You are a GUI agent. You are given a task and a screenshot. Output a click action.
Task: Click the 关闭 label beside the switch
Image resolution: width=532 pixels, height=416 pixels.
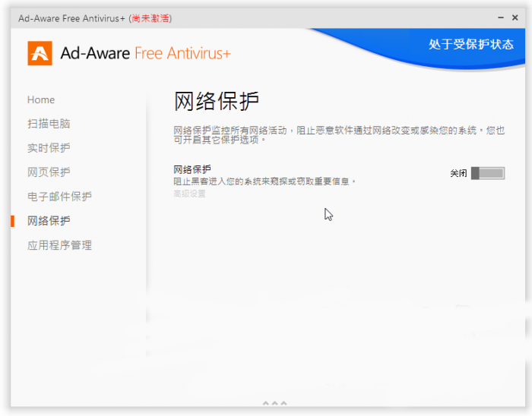point(458,174)
